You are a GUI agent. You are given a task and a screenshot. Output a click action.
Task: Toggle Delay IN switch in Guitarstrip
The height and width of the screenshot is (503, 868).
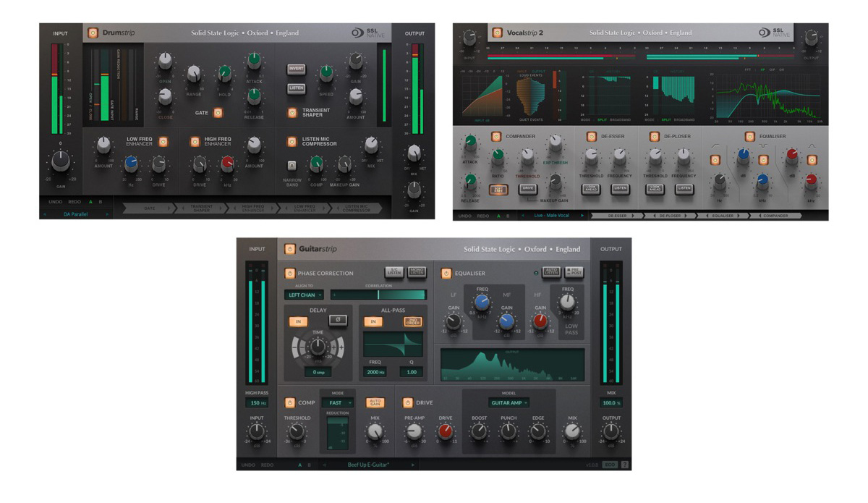point(297,321)
